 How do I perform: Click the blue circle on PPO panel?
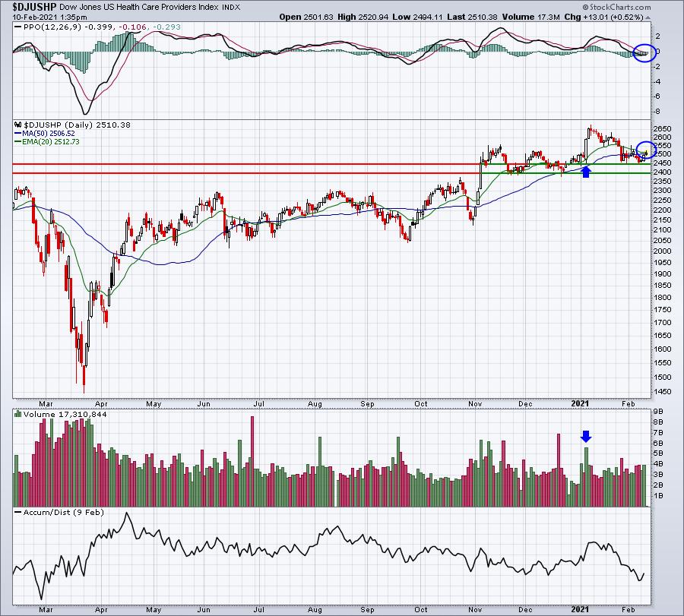(644, 52)
